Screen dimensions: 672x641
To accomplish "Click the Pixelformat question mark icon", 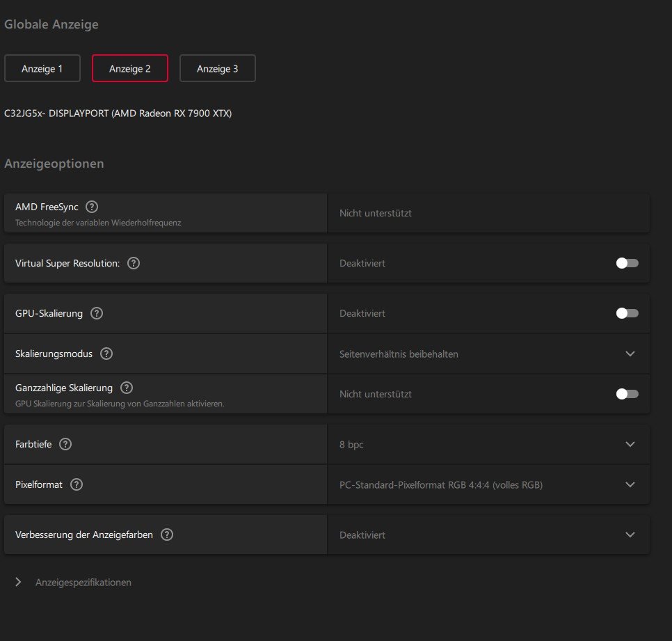I will click(77, 484).
